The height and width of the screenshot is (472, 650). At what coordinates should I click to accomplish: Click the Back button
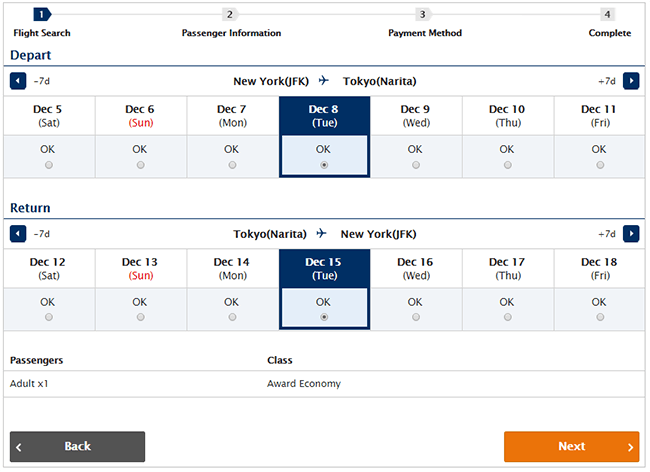tap(78, 447)
